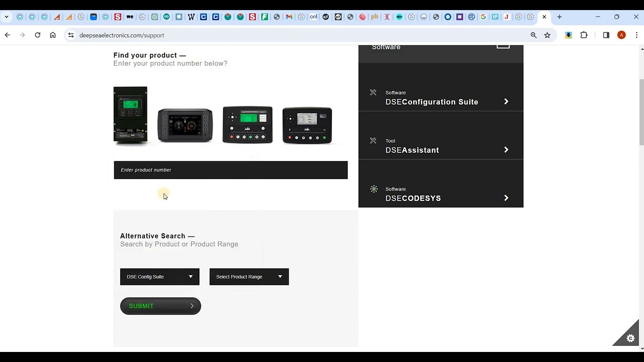Open the Extensions puzzle icon
Screen dimensions: 644x362
(584, 35)
